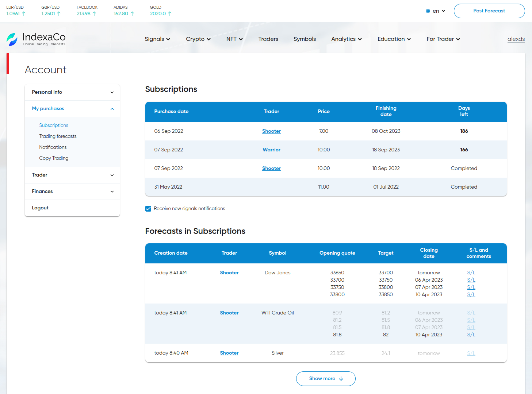Click the Post Forecast button
Image resolution: width=532 pixels, height=394 pixels.
(x=489, y=11)
